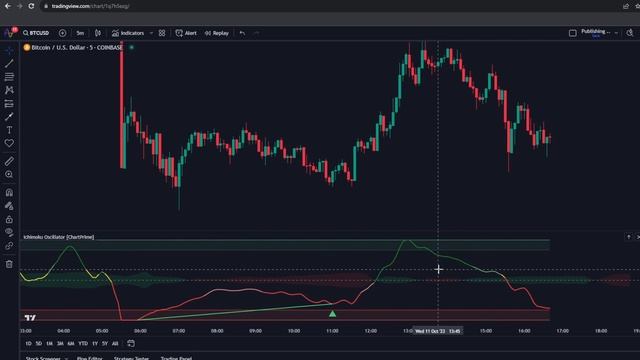Image resolution: width=640 pixels, height=360 pixels.
Task: Open the BTCUSD symbol search
Action: click(x=36, y=33)
